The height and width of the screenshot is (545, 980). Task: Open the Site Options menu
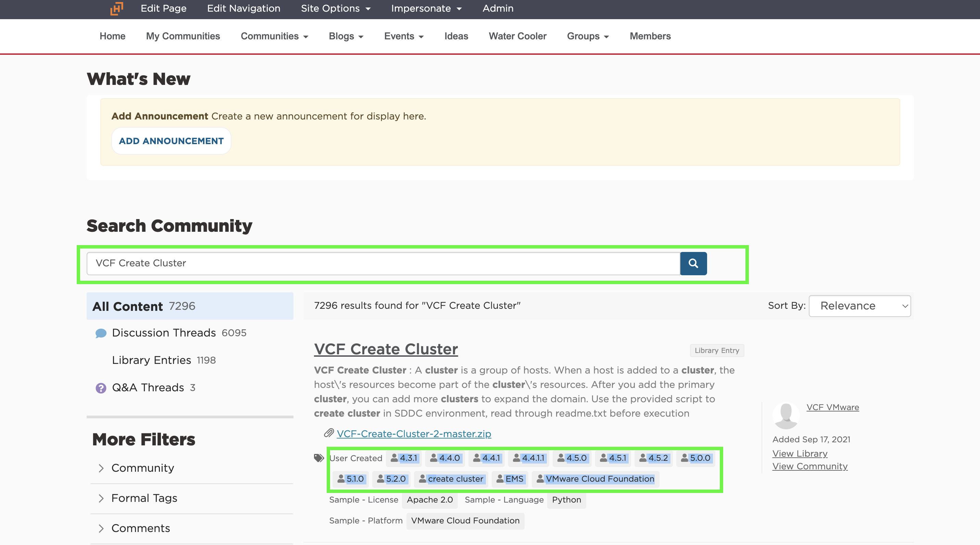tap(335, 8)
